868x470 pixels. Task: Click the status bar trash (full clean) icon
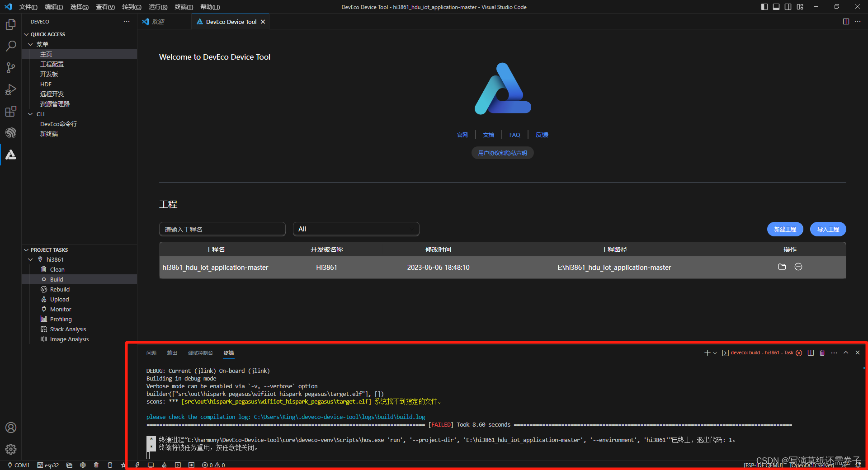(x=96, y=465)
